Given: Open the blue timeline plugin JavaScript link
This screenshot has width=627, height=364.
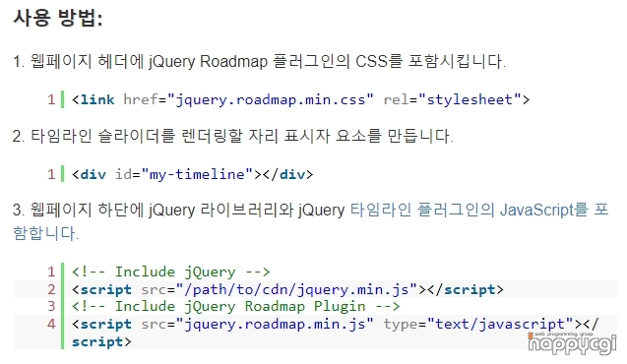Looking at the screenshot, I should pyautogui.click(x=479, y=210).
